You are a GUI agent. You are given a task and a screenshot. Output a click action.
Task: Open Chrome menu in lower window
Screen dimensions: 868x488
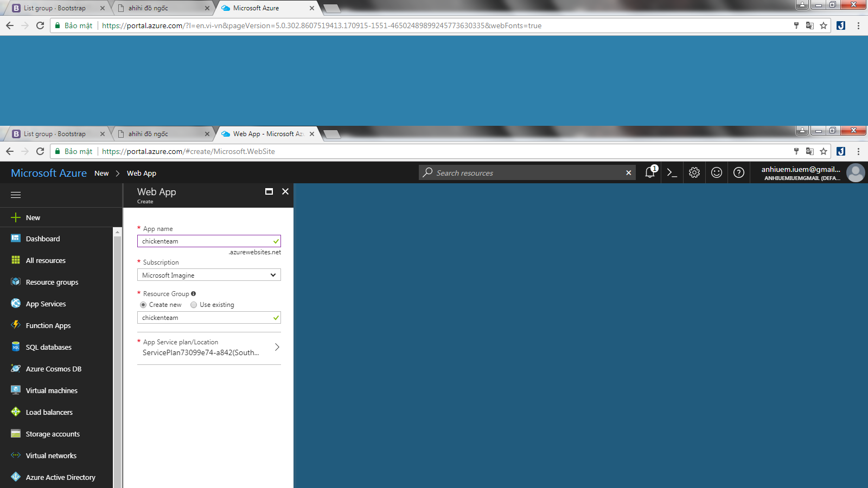tap(858, 151)
